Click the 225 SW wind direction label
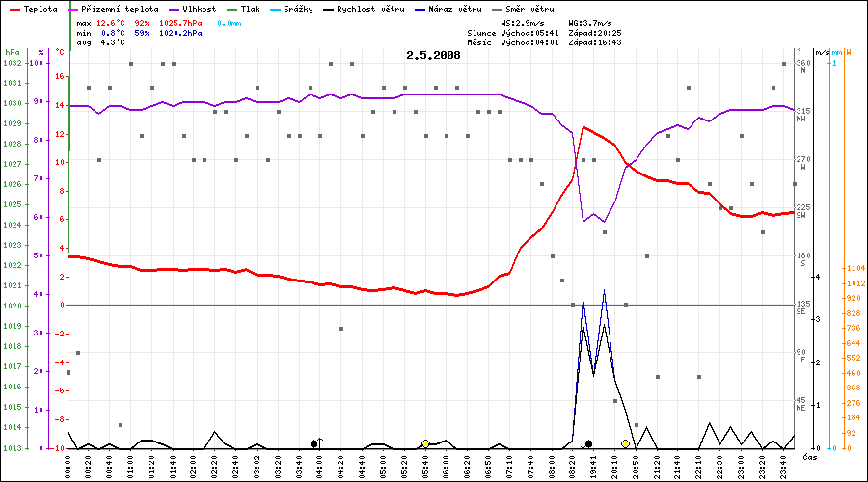Image resolution: width=868 pixels, height=482 pixels. tap(803, 211)
